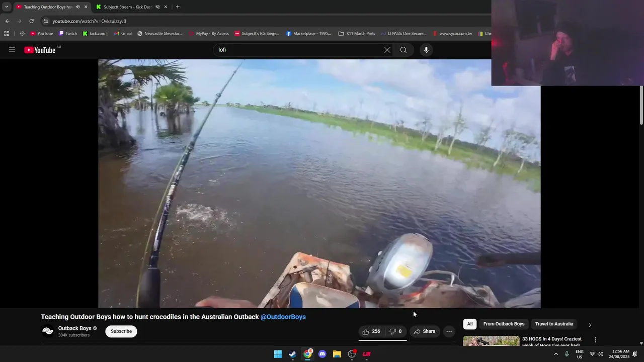
Task: Show more chips with right chevron
Action: pos(590,324)
